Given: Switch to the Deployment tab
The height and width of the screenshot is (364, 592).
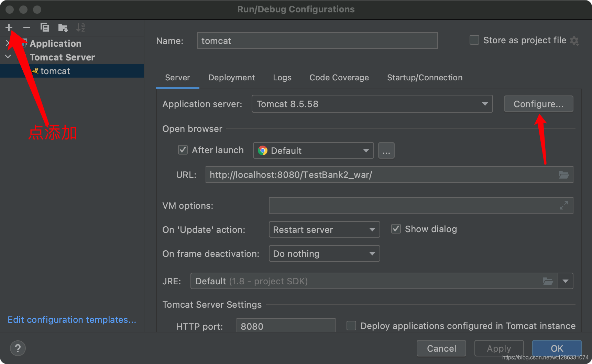Looking at the screenshot, I should pos(231,78).
